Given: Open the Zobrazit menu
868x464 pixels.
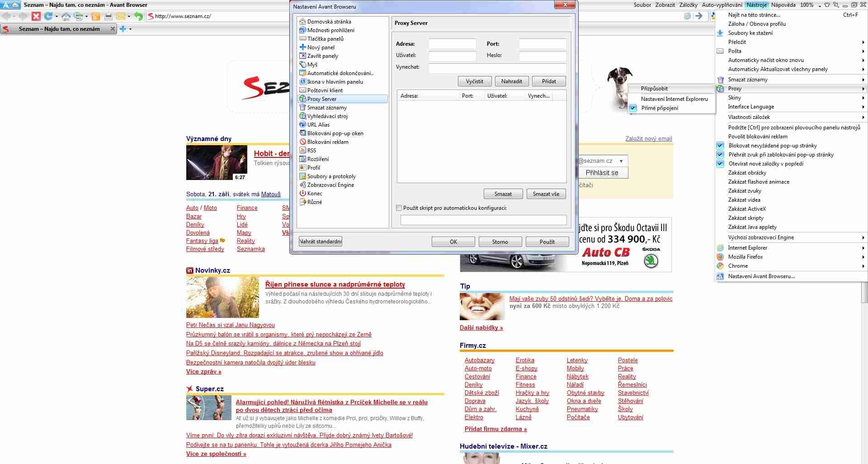Looking at the screenshot, I should [665, 5].
